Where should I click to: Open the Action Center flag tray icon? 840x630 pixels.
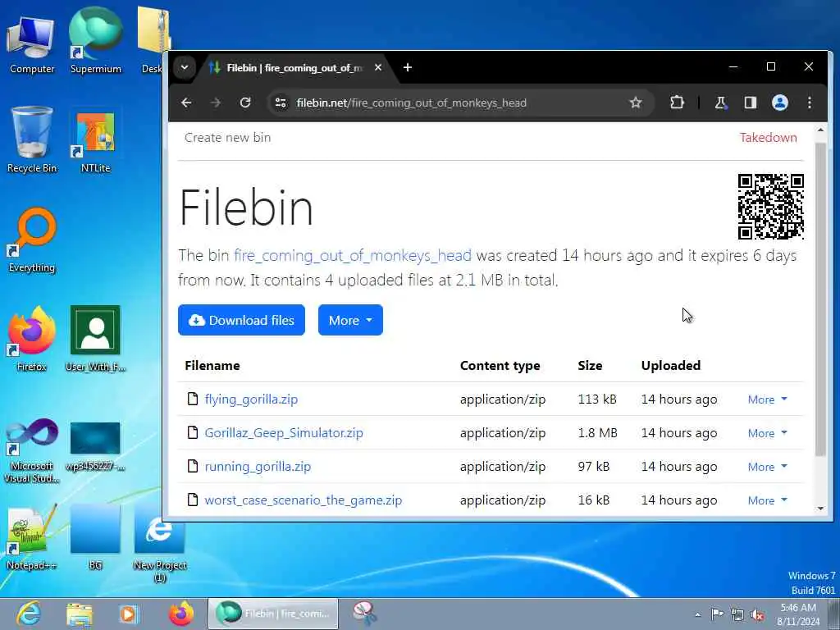pos(716,614)
